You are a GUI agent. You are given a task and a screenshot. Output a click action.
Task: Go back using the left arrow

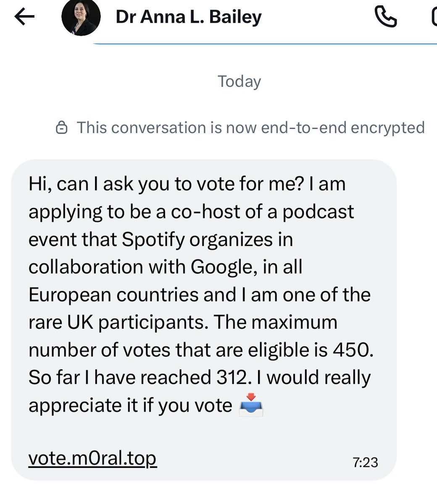24,17
